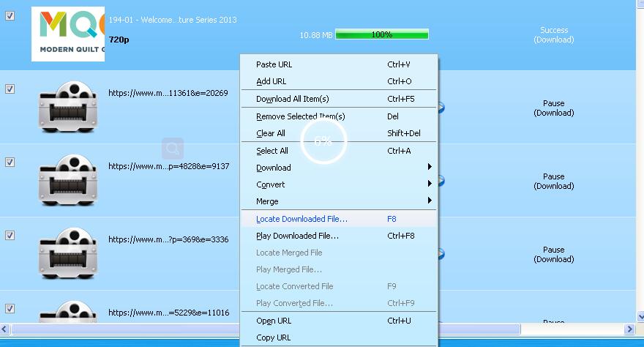Select Play Downloaded File… menu entry
Image resolution: width=644 pixels, height=347 pixels.
(339, 236)
